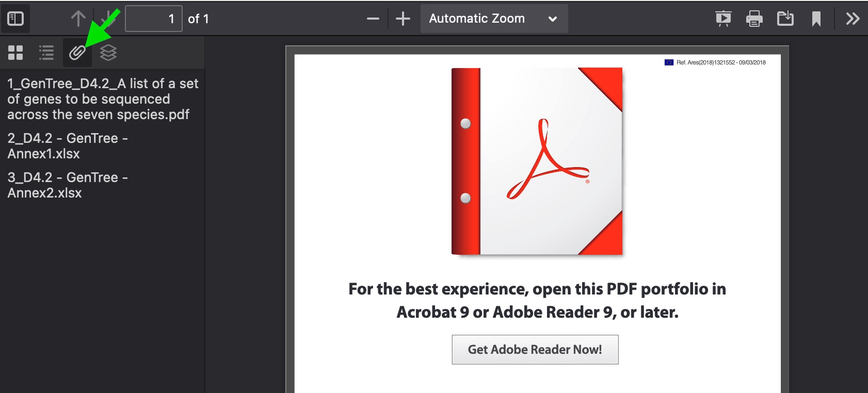Open the Automatic Zoom dropdown
This screenshot has height=393, width=868.
[494, 19]
